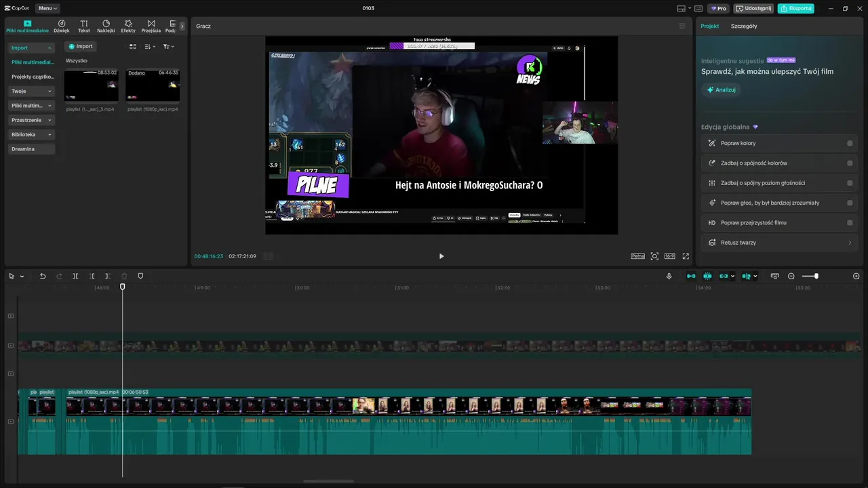Collapse the Import section in sidebar
Image resolution: width=868 pixels, height=488 pixels.
tap(50, 48)
